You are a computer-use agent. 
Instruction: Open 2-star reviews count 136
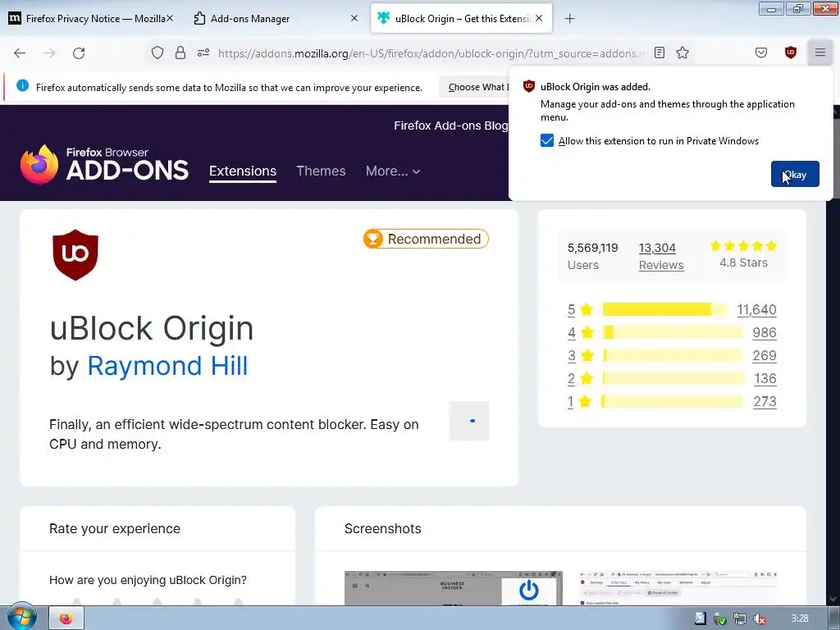point(765,379)
